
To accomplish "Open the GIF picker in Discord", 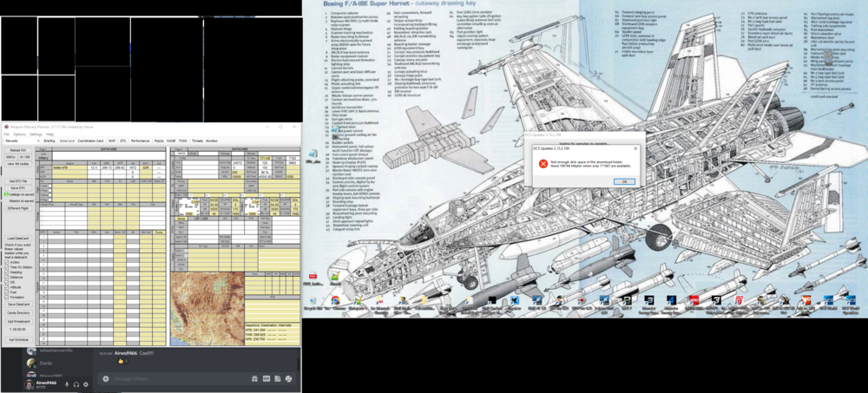I will [x=266, y=379].
